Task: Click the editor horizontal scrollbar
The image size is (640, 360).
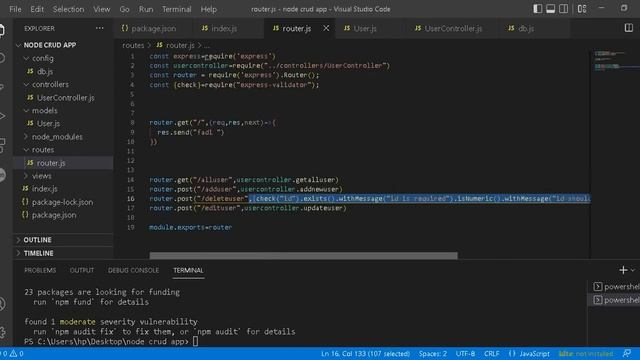Action: pos(303,256)
